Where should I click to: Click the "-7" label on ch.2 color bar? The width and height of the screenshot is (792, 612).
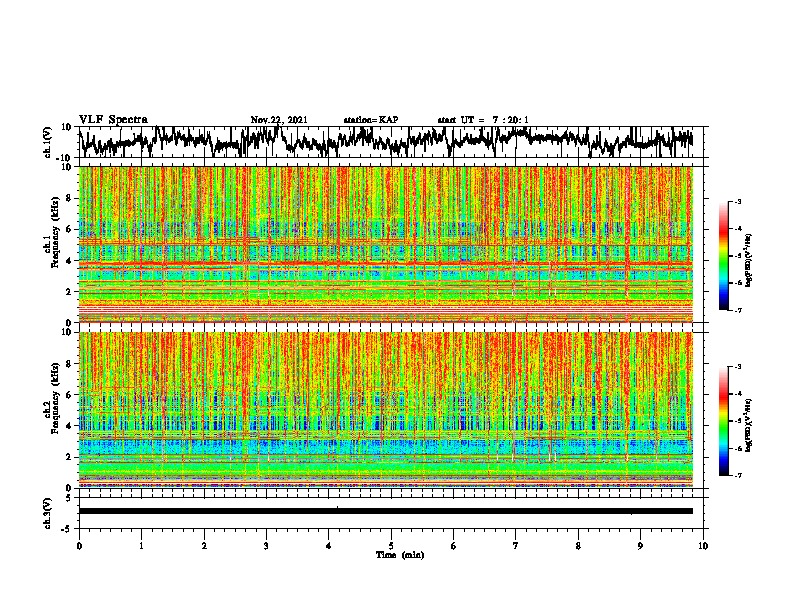point(738,476)
